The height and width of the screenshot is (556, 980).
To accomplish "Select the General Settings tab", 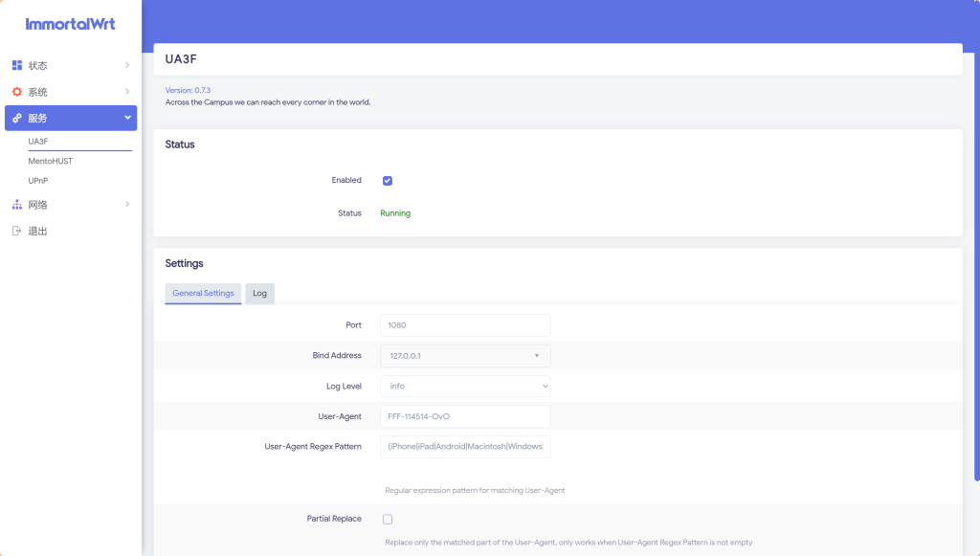I will point(203,294).
